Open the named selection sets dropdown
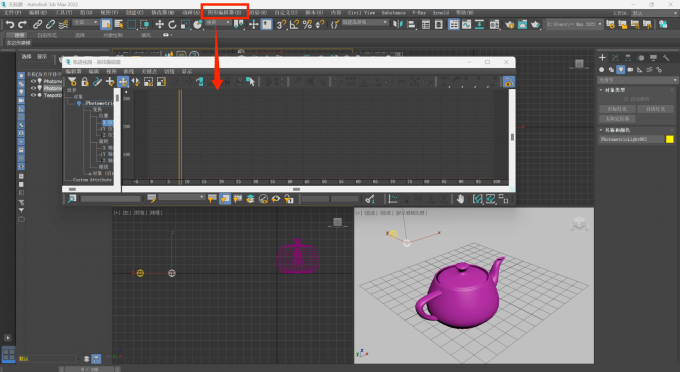 tap(365, 23)
